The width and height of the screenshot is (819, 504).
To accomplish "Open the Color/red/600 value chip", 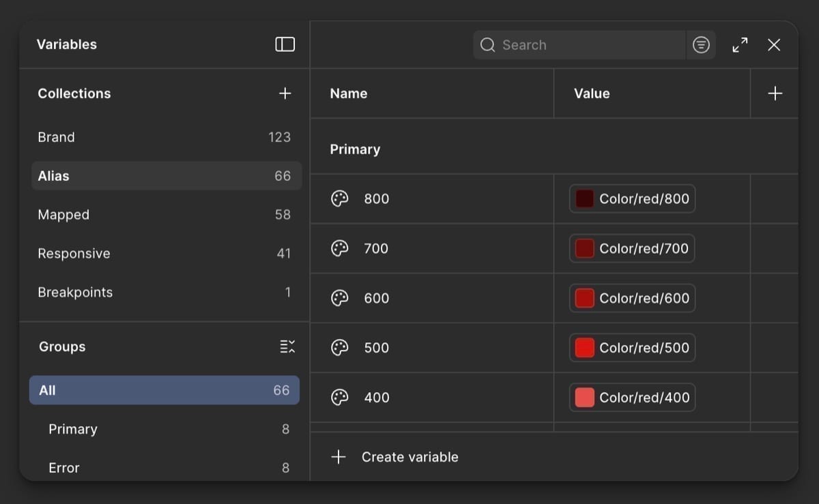I will [633, 298].
